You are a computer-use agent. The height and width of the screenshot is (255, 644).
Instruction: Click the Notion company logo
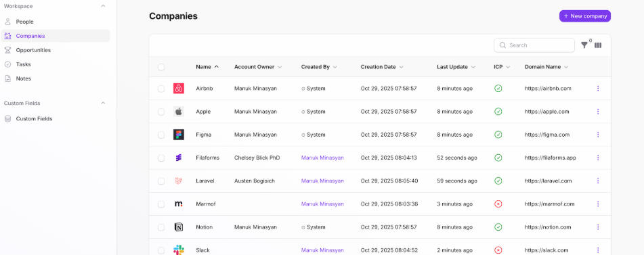179,227
